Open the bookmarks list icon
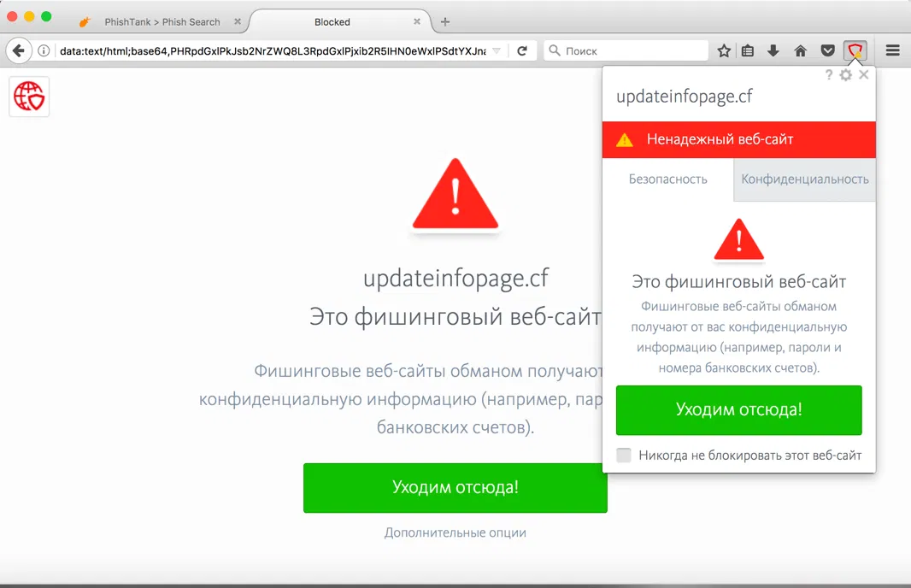 (748, 50)
